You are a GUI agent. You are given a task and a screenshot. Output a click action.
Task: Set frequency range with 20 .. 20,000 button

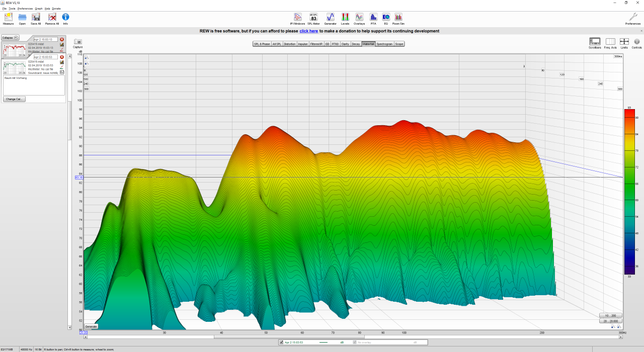click(610, 321)
